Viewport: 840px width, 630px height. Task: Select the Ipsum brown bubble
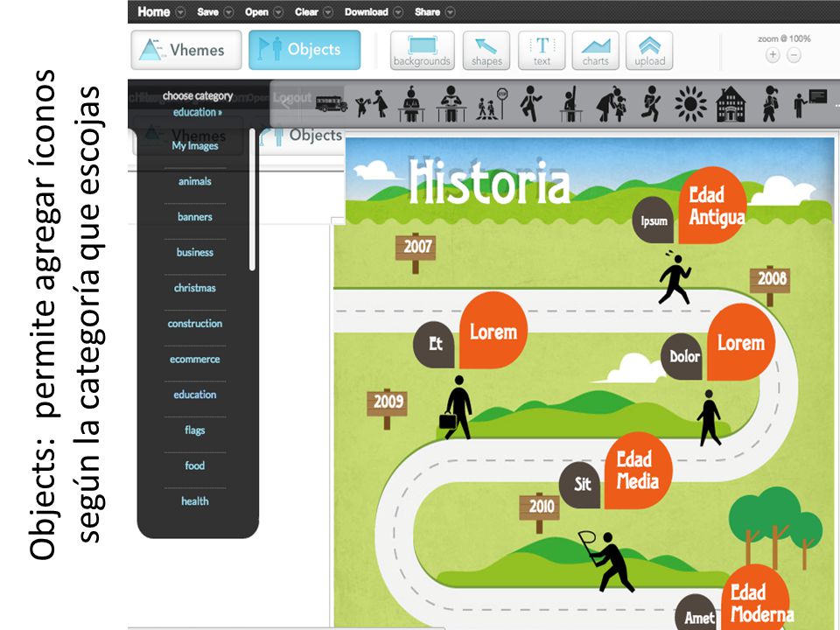click(653, 220)
